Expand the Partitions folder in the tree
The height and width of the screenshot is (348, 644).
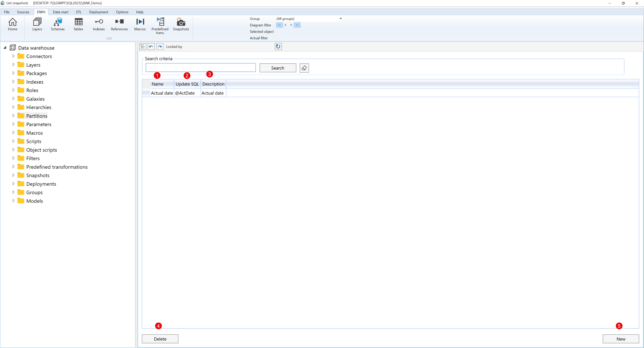click(14, 115)
